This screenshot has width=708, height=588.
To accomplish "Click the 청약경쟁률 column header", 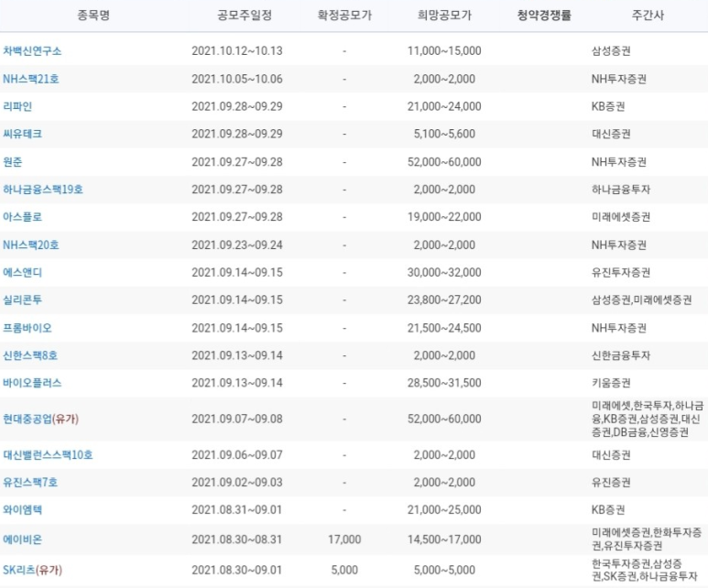I will click(544, 16).
